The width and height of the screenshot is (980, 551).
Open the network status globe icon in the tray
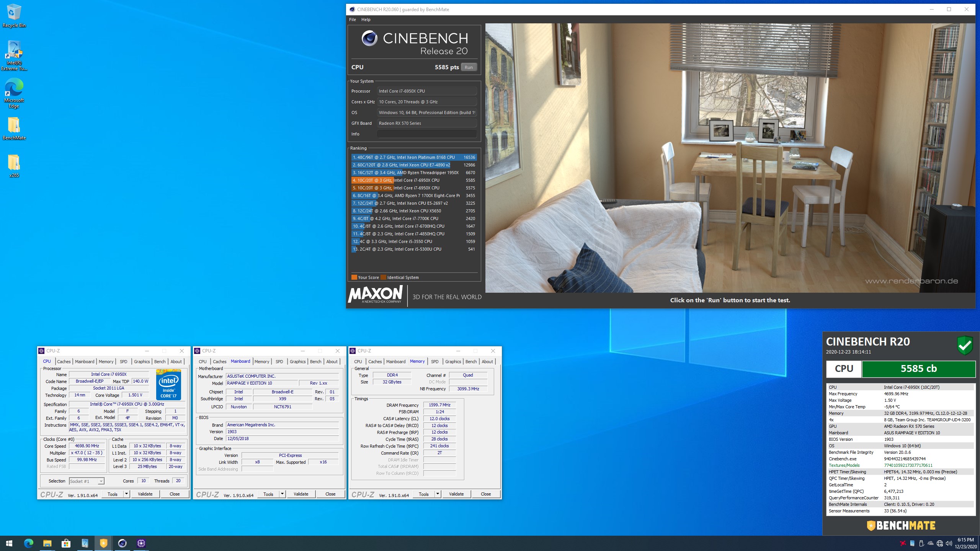(940, 543)
